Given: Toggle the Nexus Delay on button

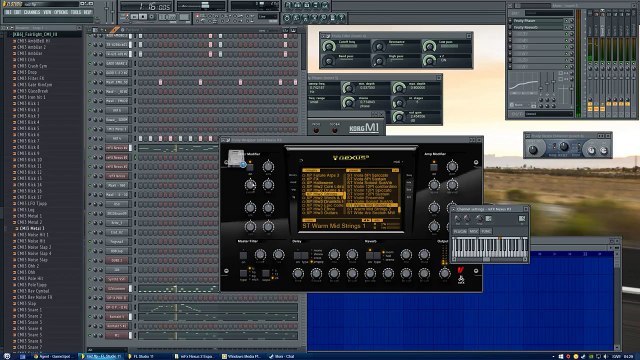Looking at the screenshot, I should [x=297, y=256].
